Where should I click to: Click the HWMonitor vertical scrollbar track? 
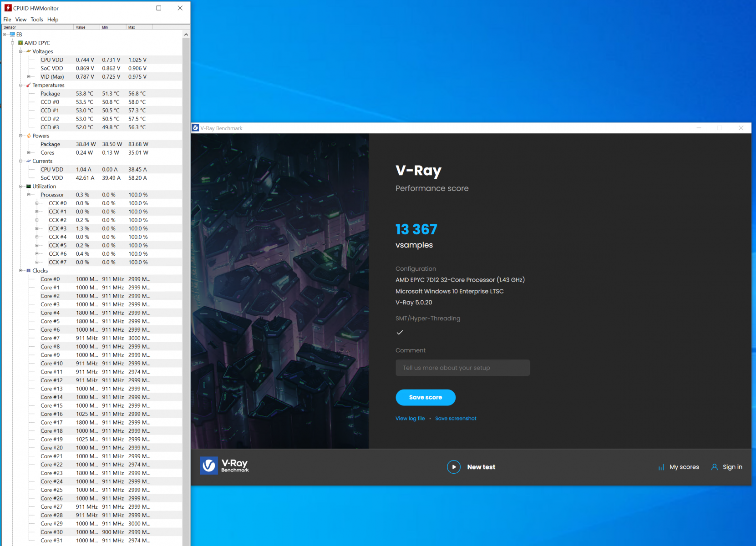(x=186, y=291)
